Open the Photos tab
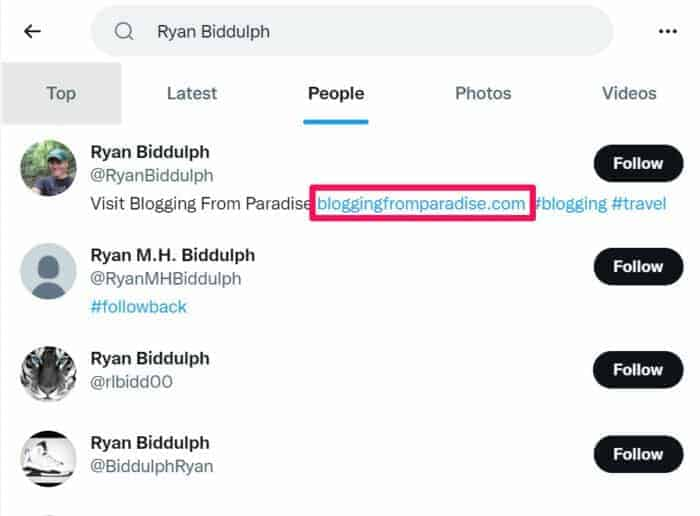The height and width of the screenshot is (516, 700). pyautogui.click(x=483, y=93)
